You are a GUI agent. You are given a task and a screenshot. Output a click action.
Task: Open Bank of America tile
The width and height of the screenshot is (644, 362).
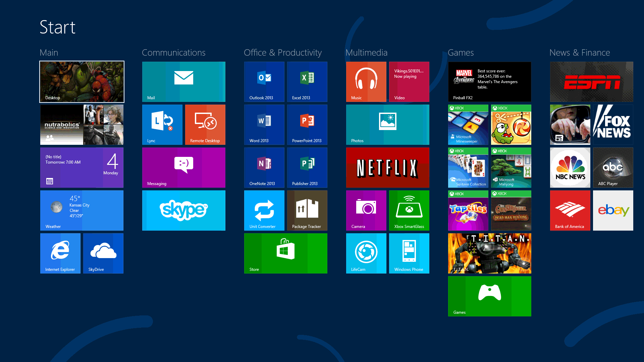tap(570, 210)
